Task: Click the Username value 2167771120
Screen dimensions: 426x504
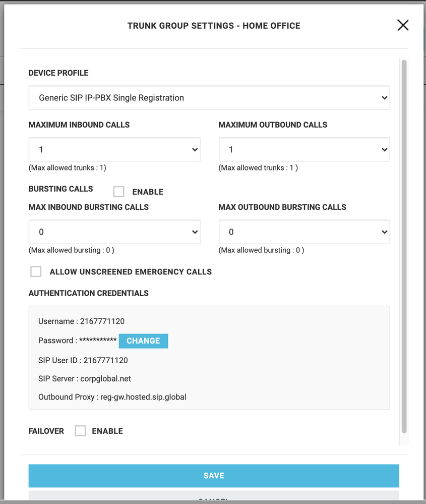Action: pyautogui.click(x=102, y=321)
